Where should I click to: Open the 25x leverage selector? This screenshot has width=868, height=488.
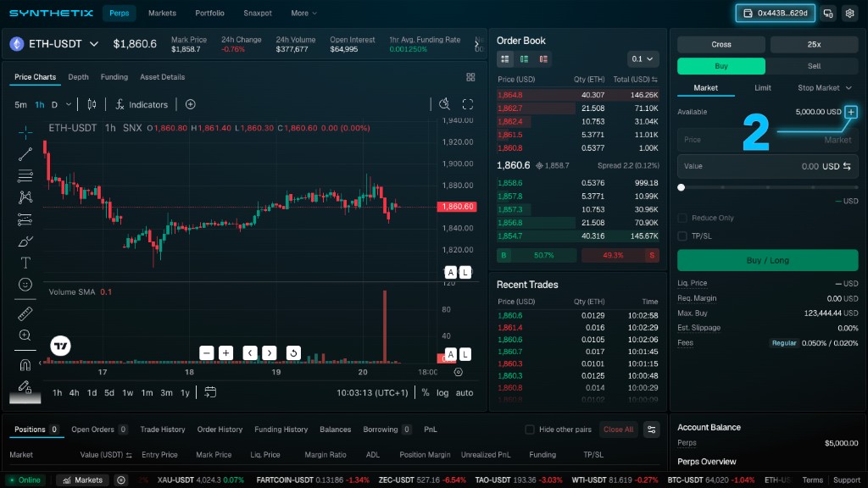(814, 44)
